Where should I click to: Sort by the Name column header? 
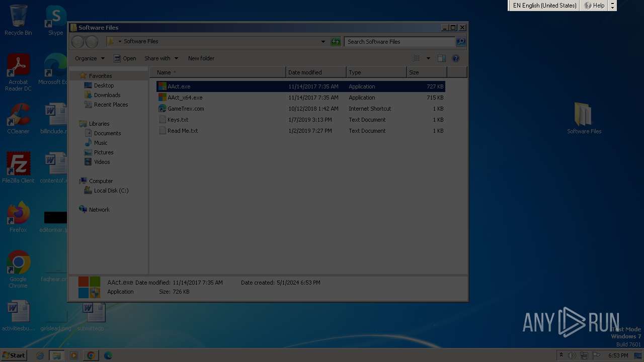click(x=218, y=72)
